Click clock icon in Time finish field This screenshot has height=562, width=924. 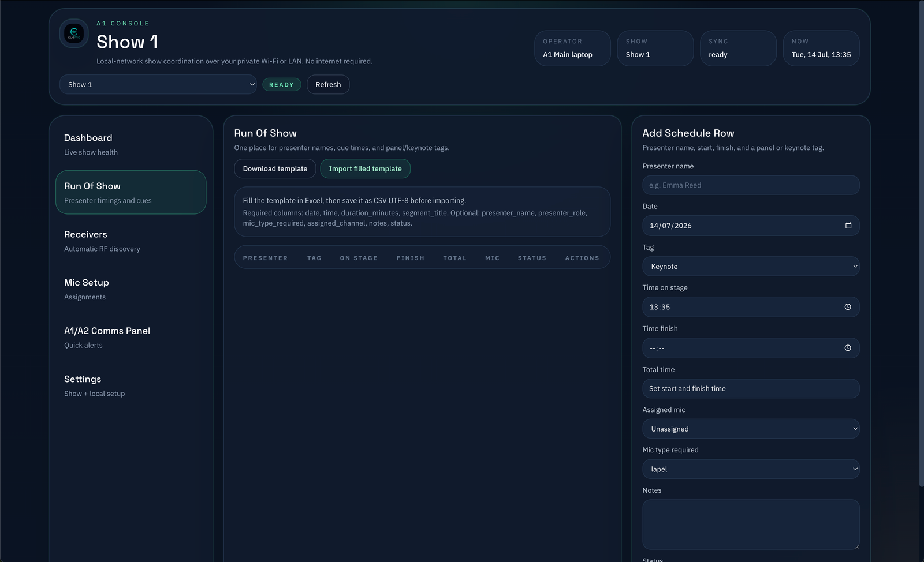pyautogui.click(x=848, y=348)
